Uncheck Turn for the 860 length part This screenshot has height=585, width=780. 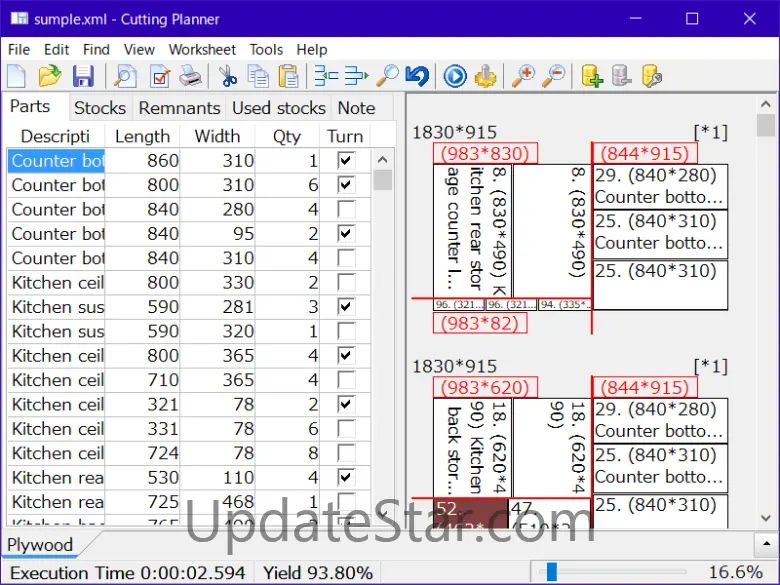[x=346, y=161]
